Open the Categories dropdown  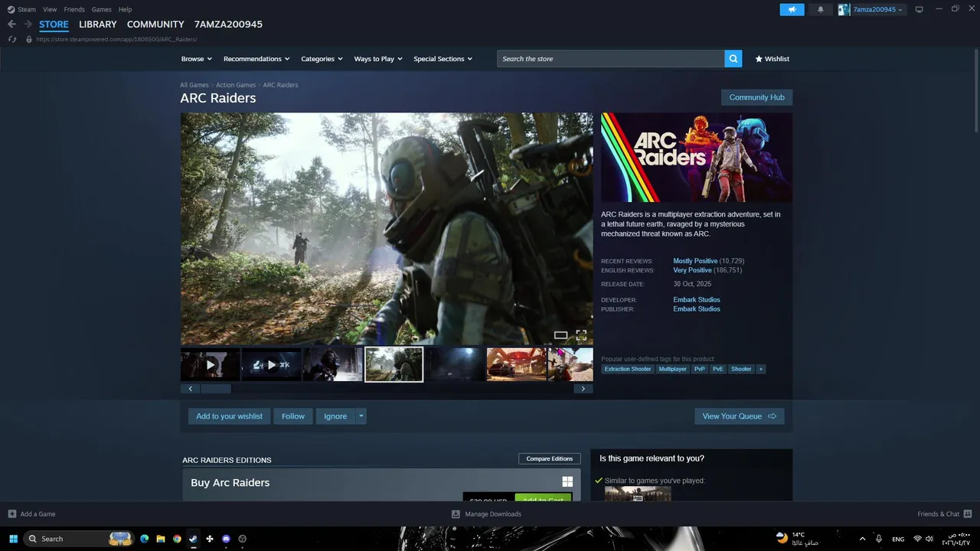322,59
